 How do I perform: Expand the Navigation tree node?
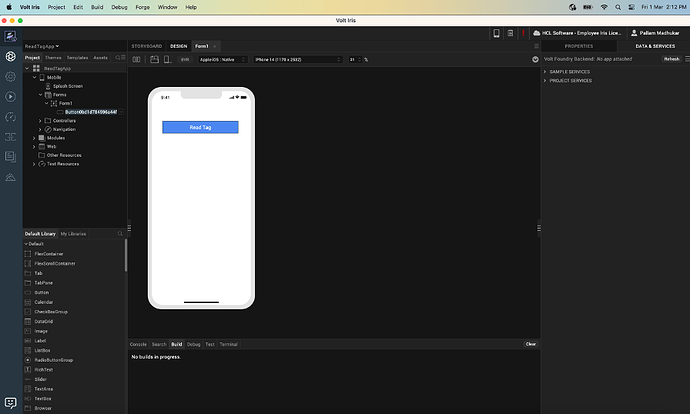(x=40, y=129)
